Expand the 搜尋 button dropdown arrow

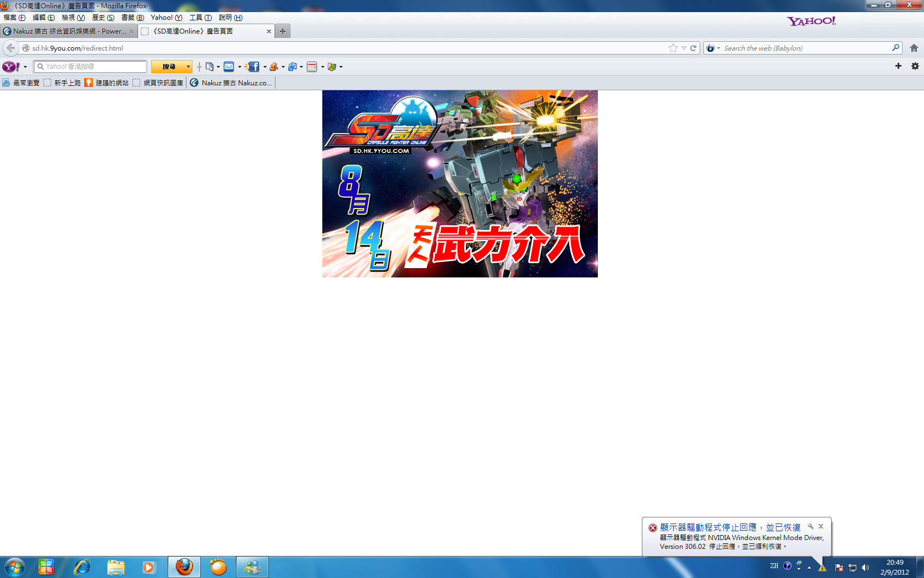coord(188,67)
